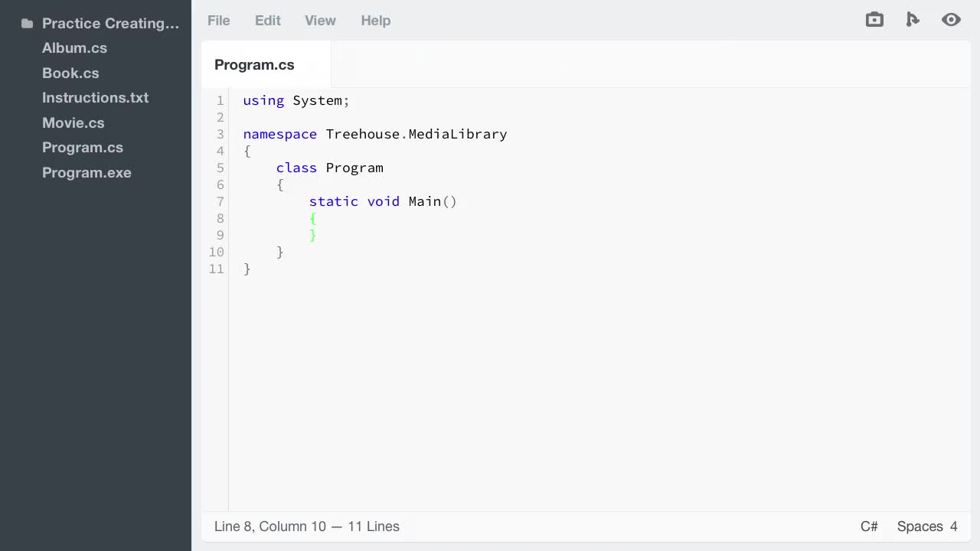Take a snapshot using the camera icon
The image size is (980, 551).
(874, 19)
